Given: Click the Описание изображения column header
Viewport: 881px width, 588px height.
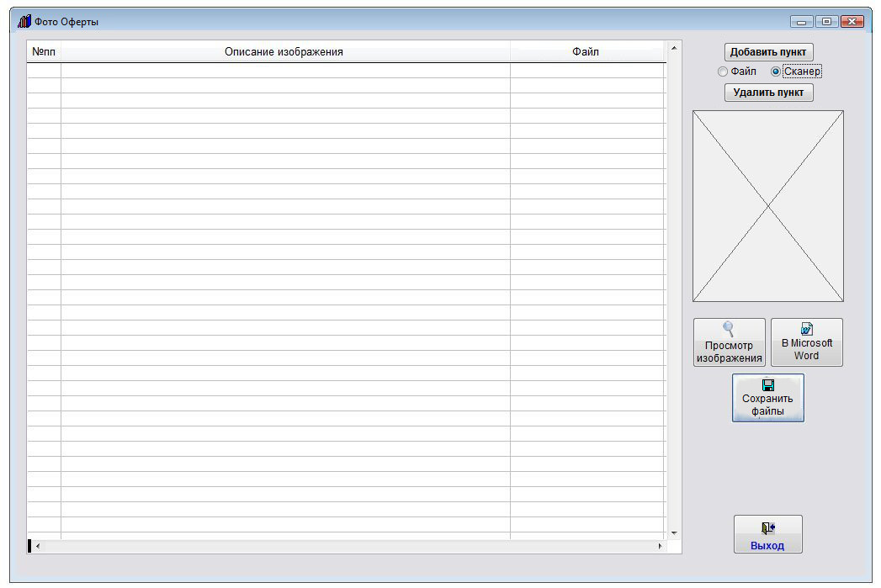Looking at the screenshot, I should (x=285, y=51).
